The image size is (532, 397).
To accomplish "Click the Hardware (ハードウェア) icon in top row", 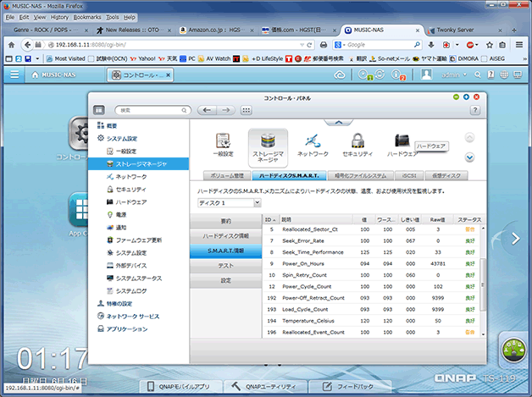I will point(402,142).
